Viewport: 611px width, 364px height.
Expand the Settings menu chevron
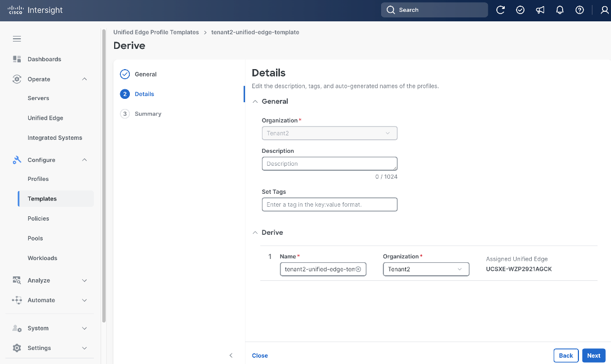tap(84, 348)
